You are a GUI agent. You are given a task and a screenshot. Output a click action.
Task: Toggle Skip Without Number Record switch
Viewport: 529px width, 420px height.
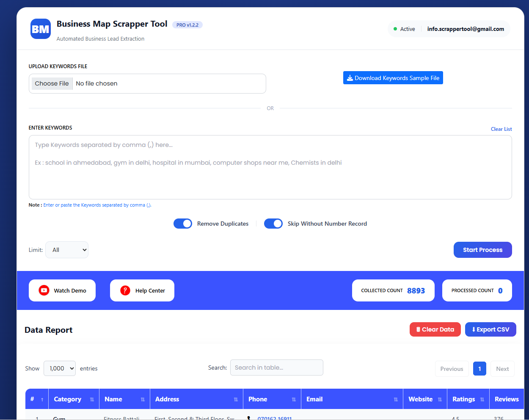[273, 224]
